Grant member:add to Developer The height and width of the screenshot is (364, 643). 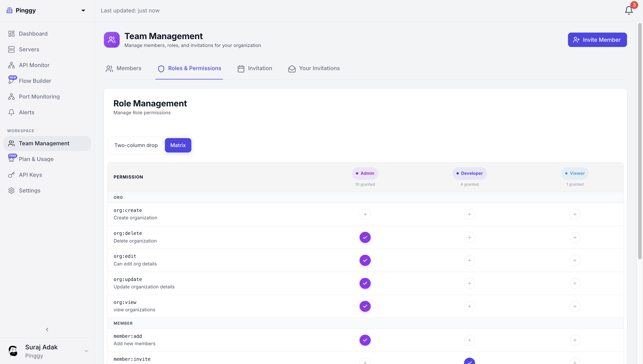(469, 340)
